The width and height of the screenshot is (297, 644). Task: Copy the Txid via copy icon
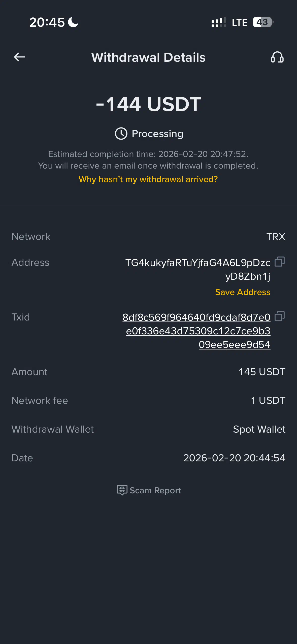[279, 316]
